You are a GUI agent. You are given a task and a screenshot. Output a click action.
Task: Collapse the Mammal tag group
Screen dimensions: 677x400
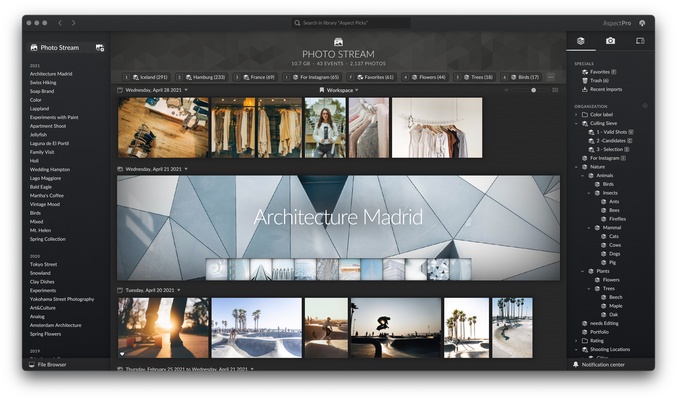589,228
